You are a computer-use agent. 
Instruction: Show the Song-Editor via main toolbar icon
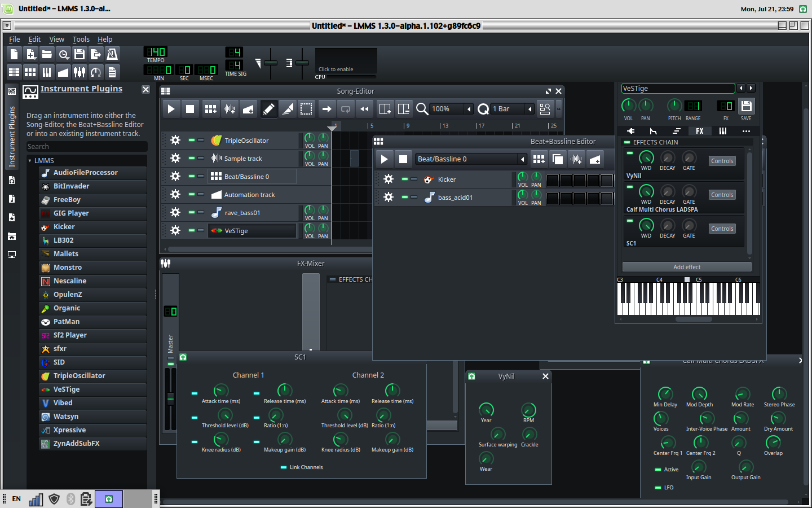click(14, 72)
